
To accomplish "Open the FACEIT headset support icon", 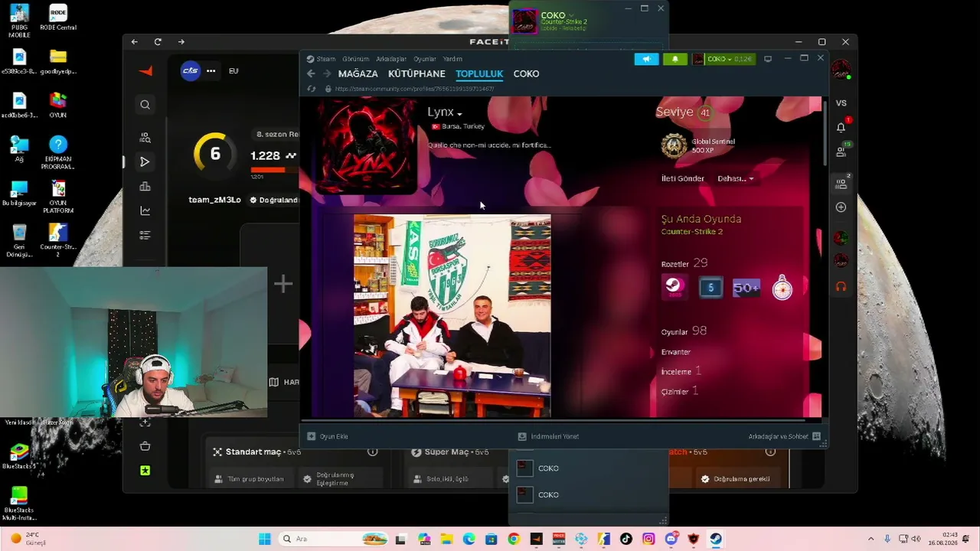I will 841,286.
